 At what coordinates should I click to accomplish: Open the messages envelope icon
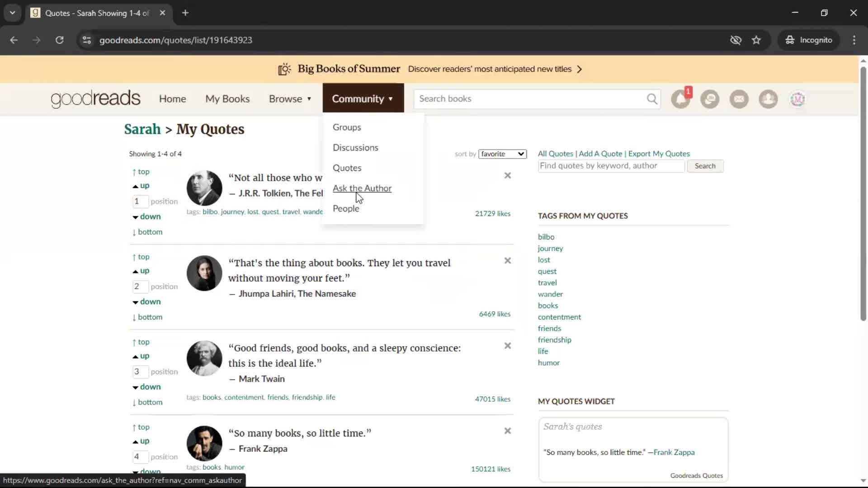(x=739, y=99)
